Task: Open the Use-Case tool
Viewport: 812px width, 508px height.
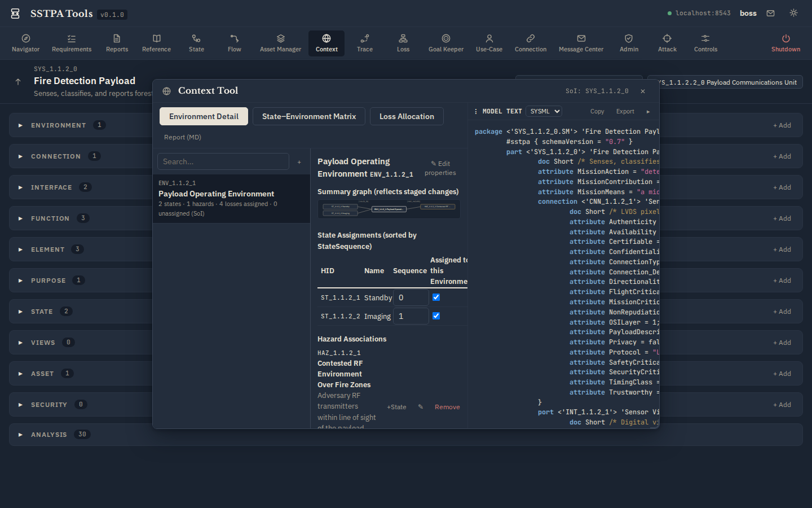Action: (x=489, y=43)
